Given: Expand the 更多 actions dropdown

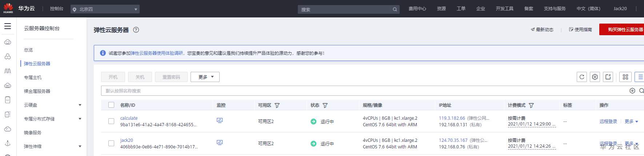Looking at the screenshot, I should click(205, 77).
